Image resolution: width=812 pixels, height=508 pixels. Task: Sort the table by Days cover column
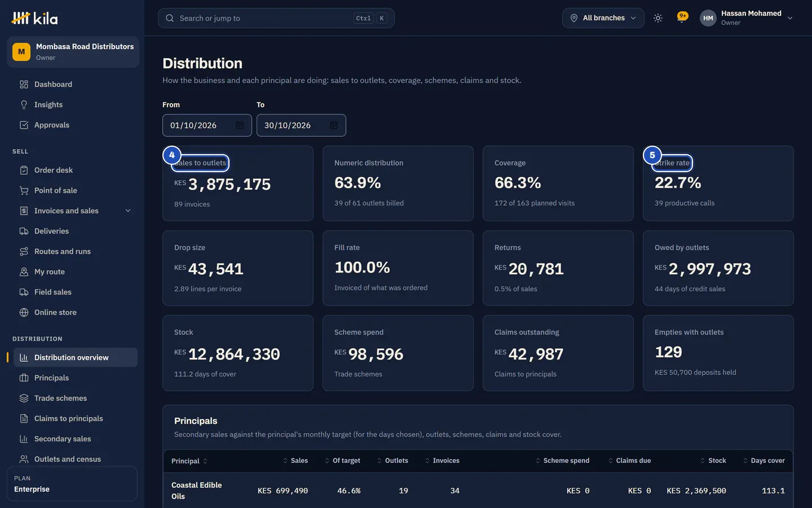tap(764, 461)
